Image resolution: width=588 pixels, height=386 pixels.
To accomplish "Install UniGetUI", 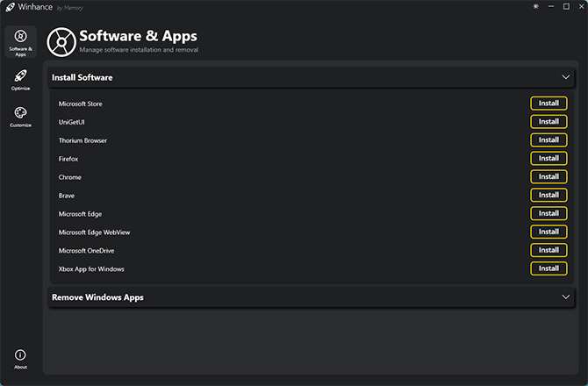I will coord(549,121).
